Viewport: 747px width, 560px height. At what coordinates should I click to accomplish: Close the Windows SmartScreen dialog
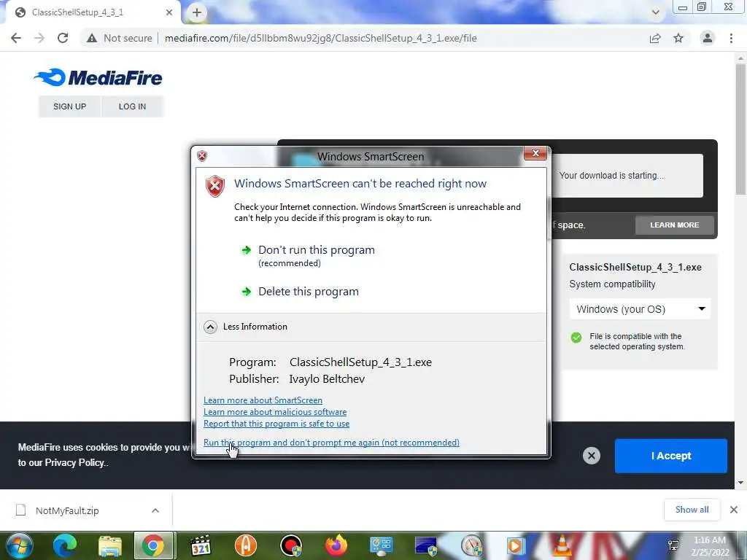coord(535,153)
